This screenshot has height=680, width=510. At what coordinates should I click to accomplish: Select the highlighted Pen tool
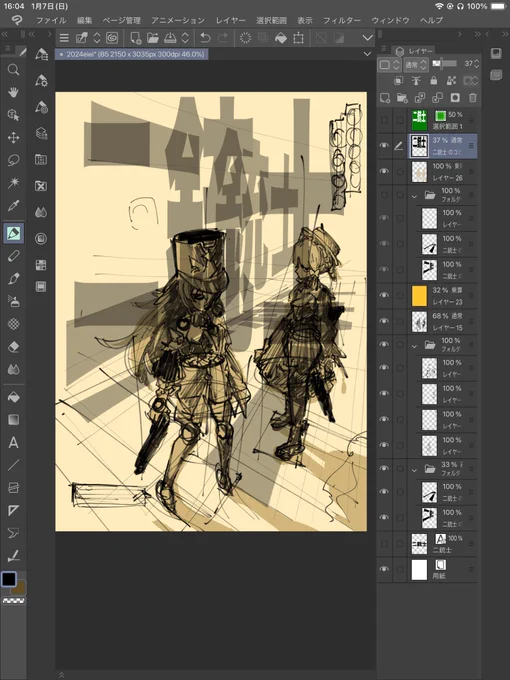click(13, 233)
